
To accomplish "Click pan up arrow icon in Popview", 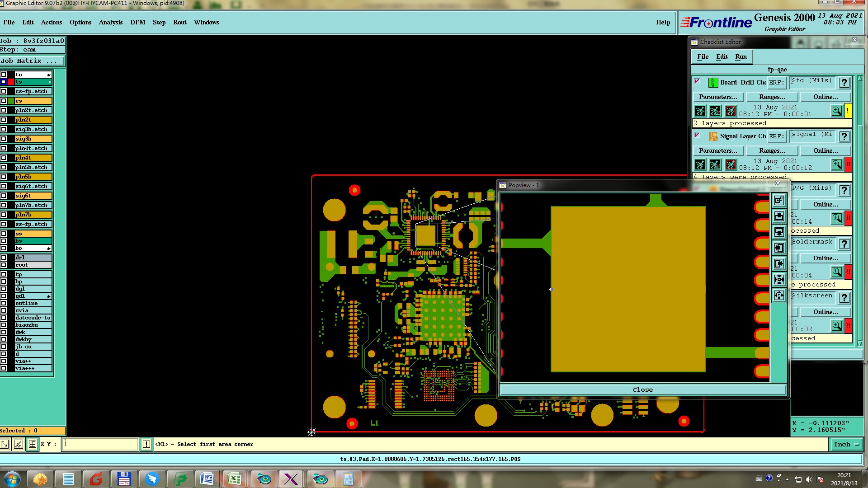I will click(x=779, y=216).
